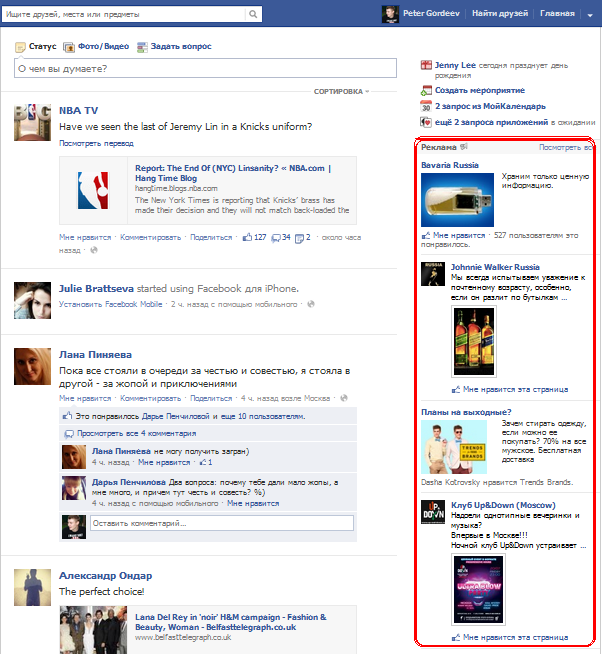The image size is (602, 656).
Task: Click the birthday gift icon beside Jenny Lee
Action: coord(426,65)
